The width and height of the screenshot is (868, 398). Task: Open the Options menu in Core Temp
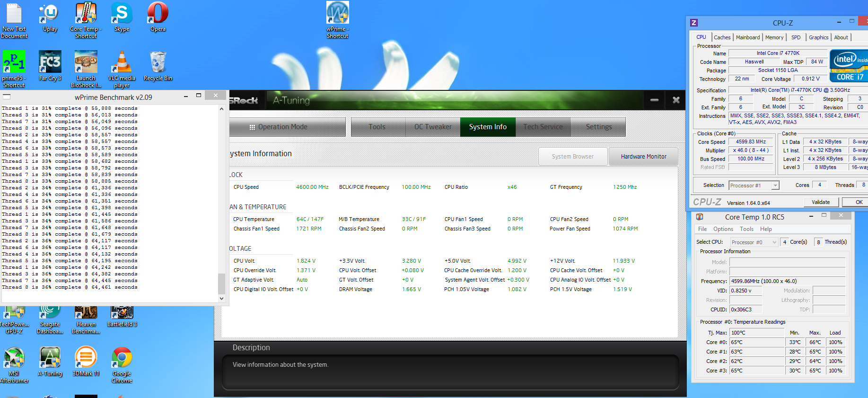click(x=723, y=229)
